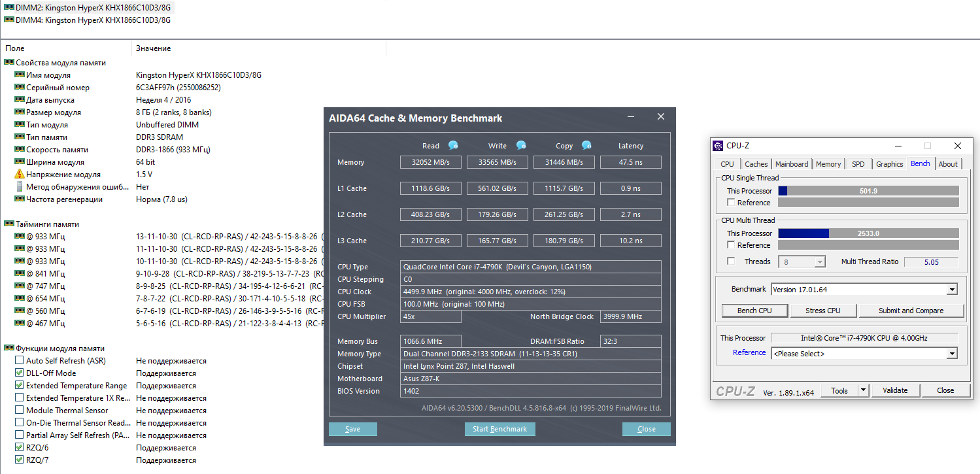
Task: Enable the Reference checkbox under CPU Single Thread
Action: click(731, 203)
